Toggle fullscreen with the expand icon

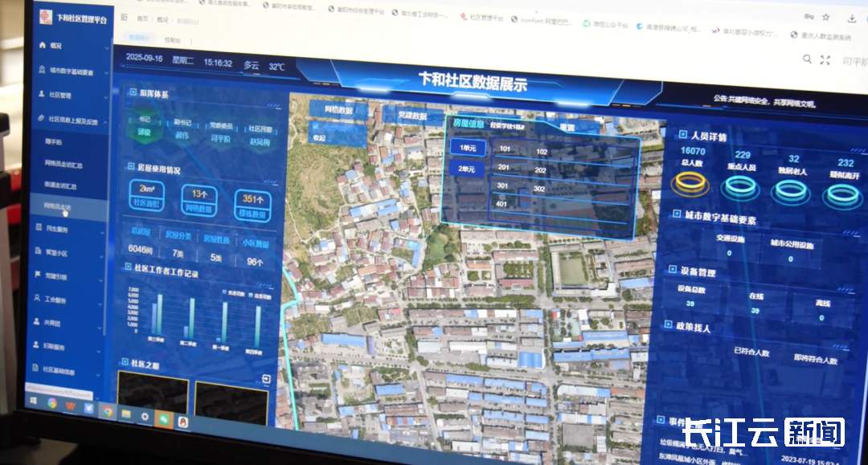(825, 60)
